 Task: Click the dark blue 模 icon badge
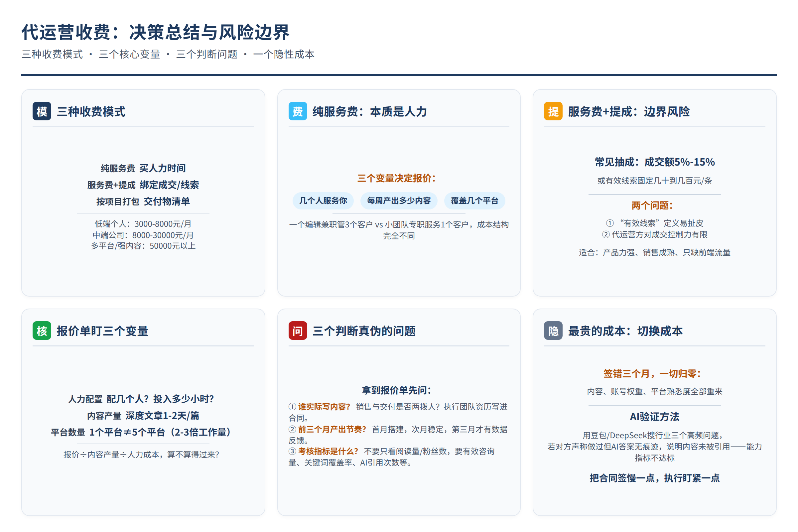coord(42,111)
